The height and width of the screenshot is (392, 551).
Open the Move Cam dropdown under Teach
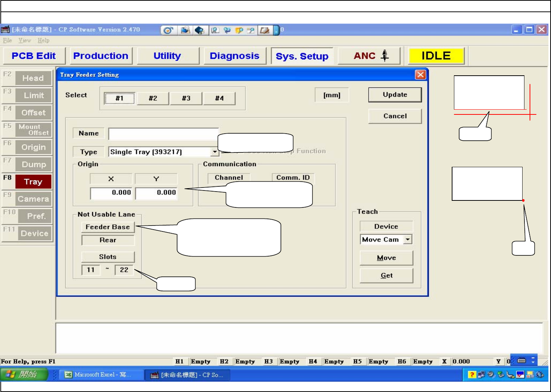(x=407, y=240)
